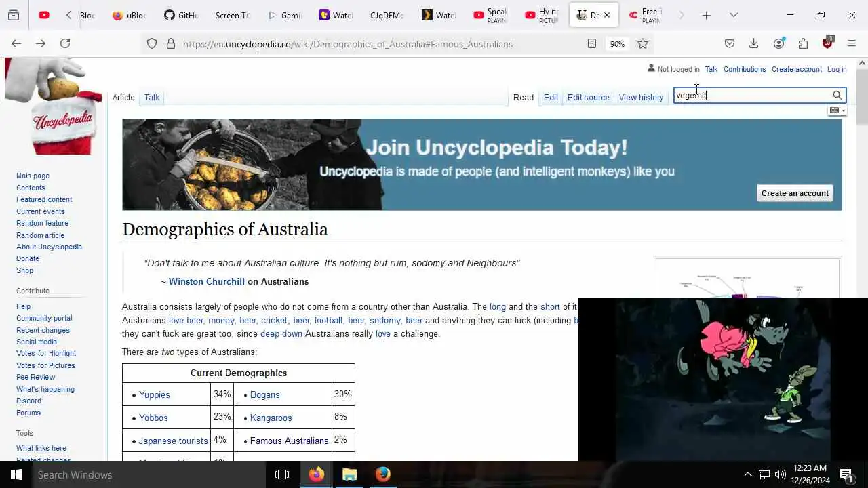Click the browser forward arrow
Viewport: 868px width, 488px height.
(x=41, y=43)
